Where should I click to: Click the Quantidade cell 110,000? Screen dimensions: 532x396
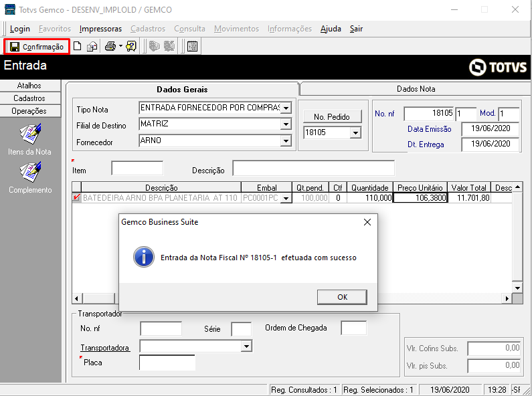click(x=370, y=197)
